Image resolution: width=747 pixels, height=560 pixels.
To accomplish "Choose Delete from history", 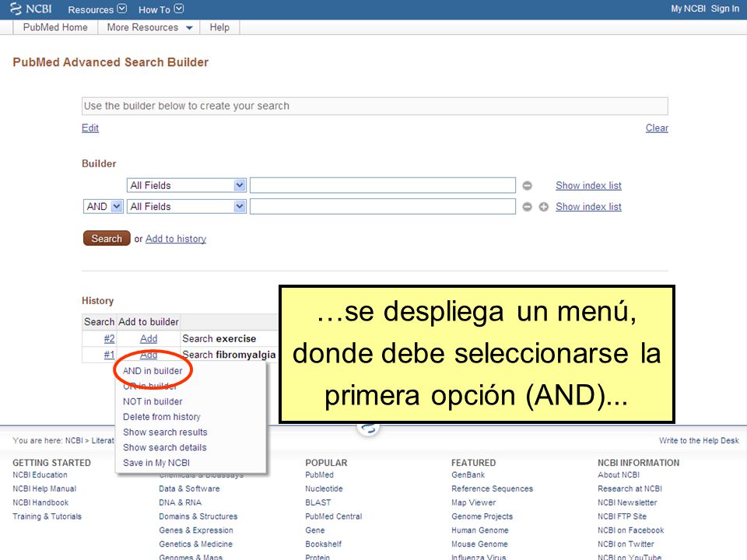I will tap(162, 417).
